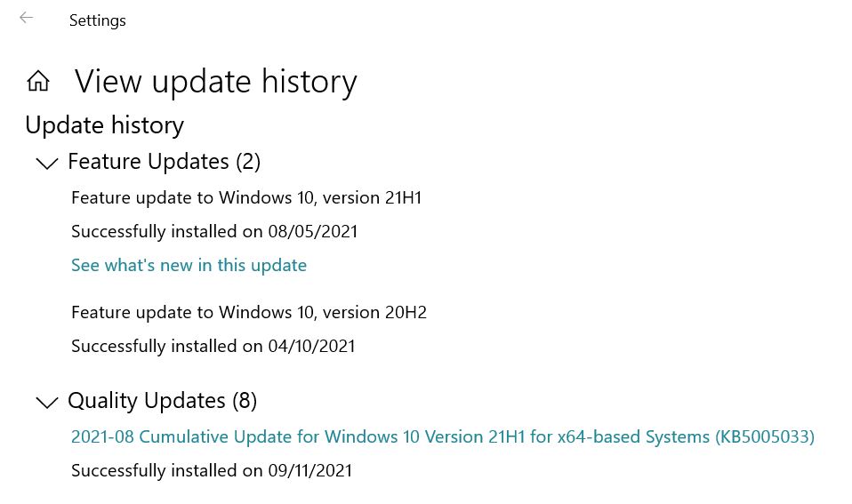
Task: Click the 'Quality Updates (8)' heading label
Action: pos(148,401)
